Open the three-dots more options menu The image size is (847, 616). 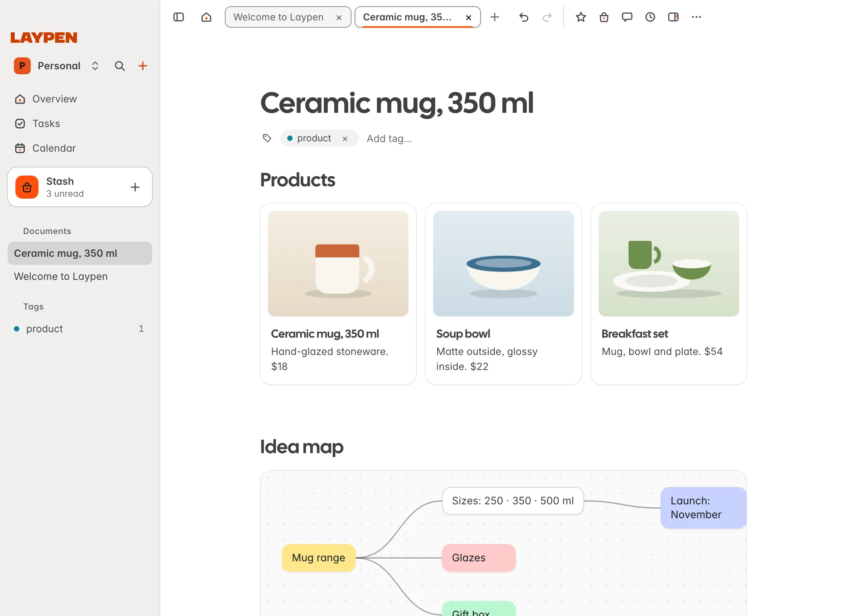coord(696,17)
